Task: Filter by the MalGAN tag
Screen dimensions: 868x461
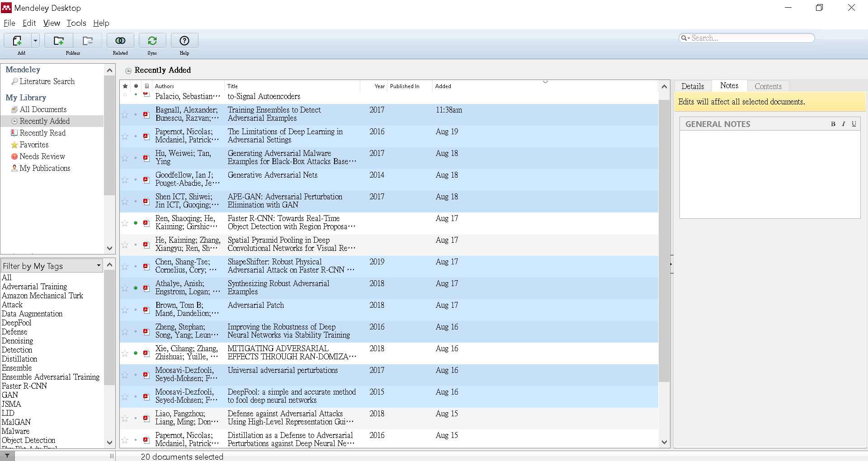Action: point(16,422)
